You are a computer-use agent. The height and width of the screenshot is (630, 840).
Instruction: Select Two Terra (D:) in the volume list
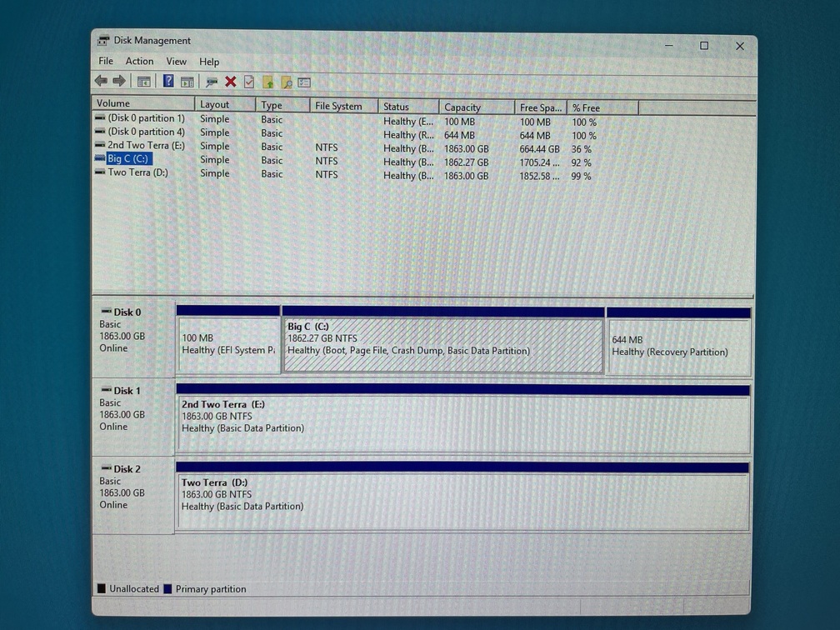137,172
